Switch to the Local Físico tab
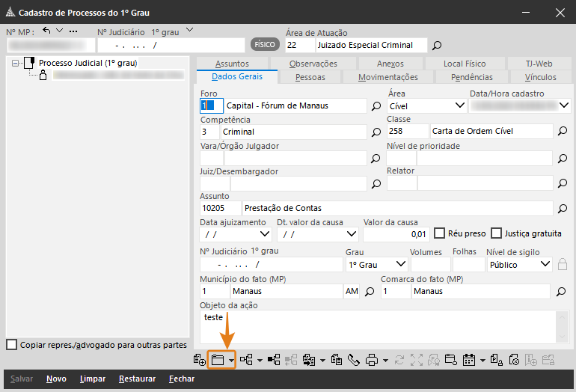Screen dimensions: 576x392 pyautogui.click(x=465, y=64)
